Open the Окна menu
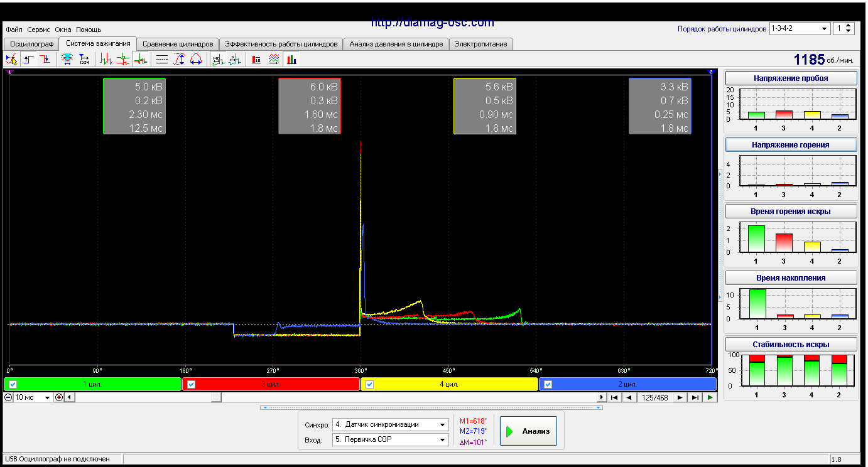Viewport: 868px width, 467px height. pos(63,30)
